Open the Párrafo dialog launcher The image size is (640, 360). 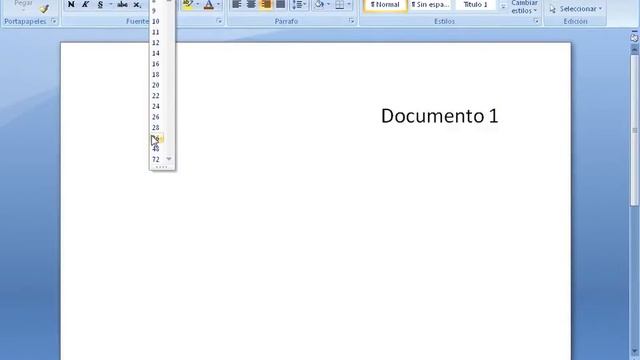coord(351,21)
